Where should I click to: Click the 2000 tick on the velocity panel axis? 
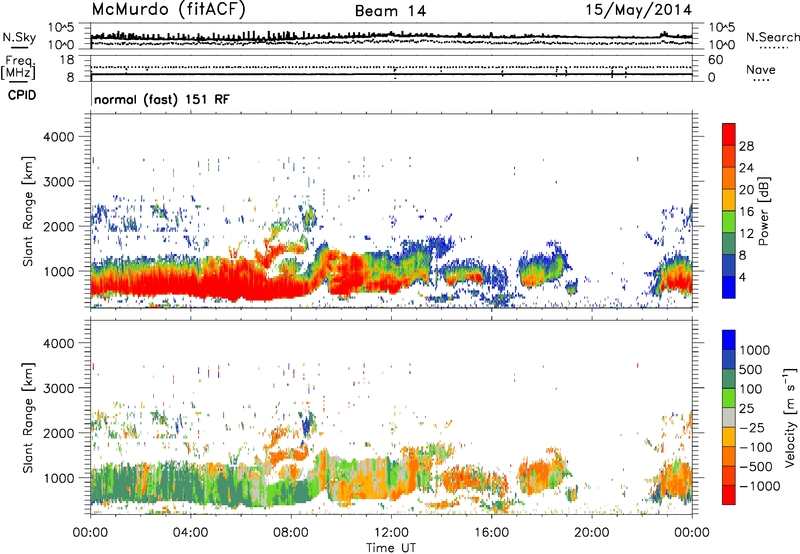point(58,433)
